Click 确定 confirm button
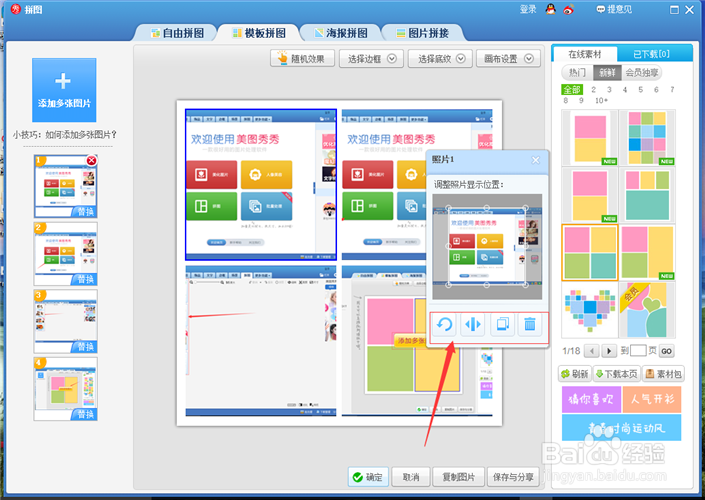Viewport: 705px width, 500px height. tap(367, 477)
